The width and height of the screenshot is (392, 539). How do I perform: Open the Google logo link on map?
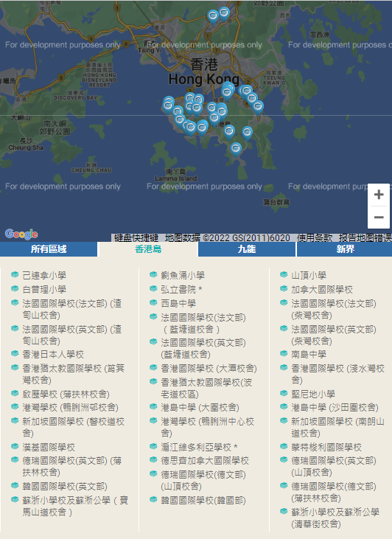pyautogui.click(x=21, y=234)
